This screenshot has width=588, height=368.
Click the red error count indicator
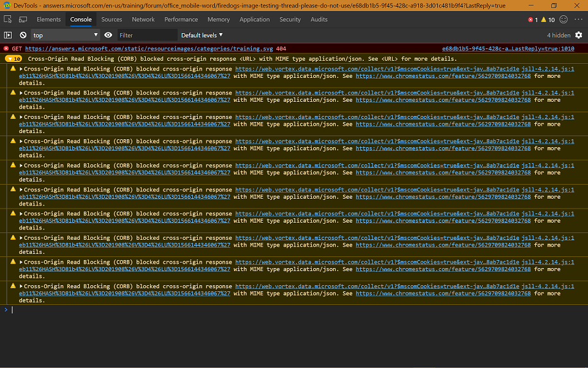(533, 20)
